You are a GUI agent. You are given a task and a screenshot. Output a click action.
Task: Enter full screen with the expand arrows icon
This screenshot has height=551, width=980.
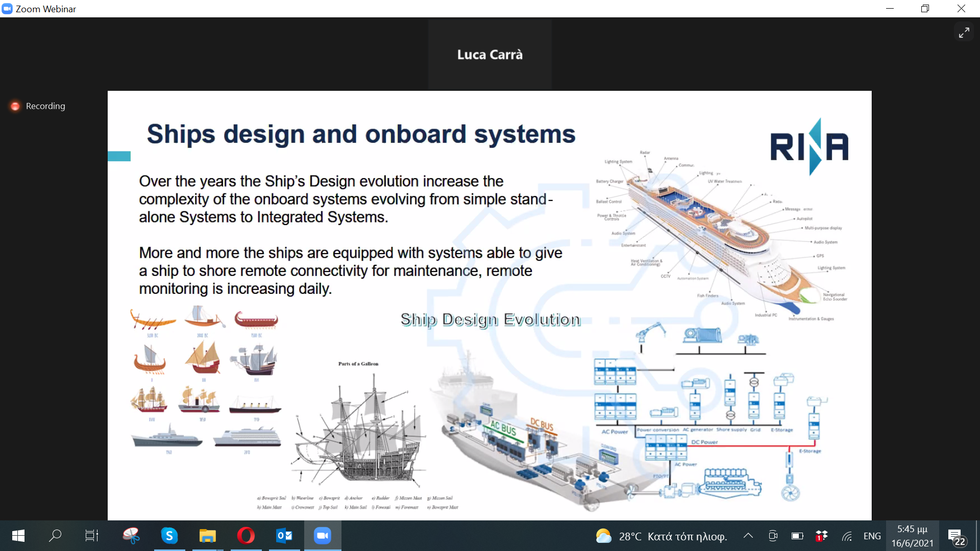pos(964,33)
